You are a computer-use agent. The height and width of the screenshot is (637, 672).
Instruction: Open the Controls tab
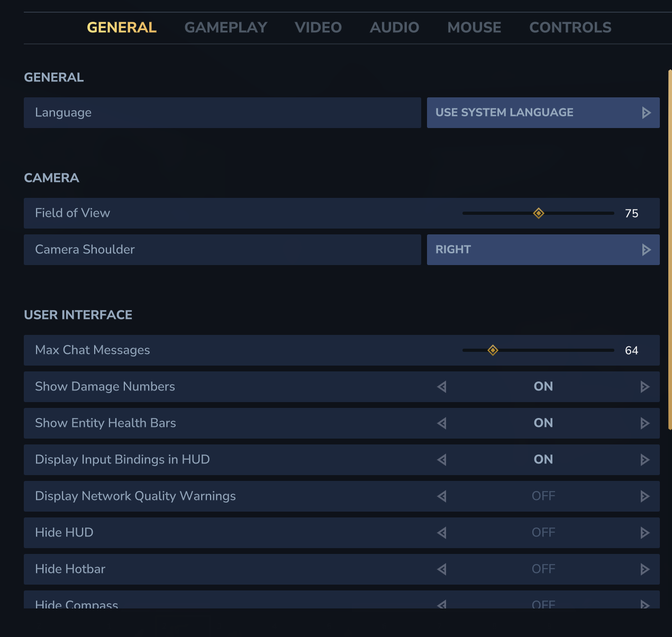tap(570, 28)
